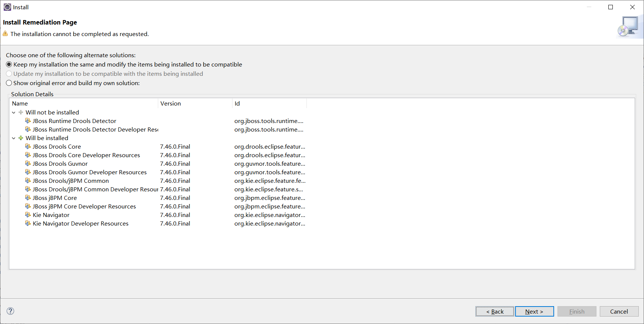Click version 7.46.0.Final of JBoss jBPM Core

(175, 198)
